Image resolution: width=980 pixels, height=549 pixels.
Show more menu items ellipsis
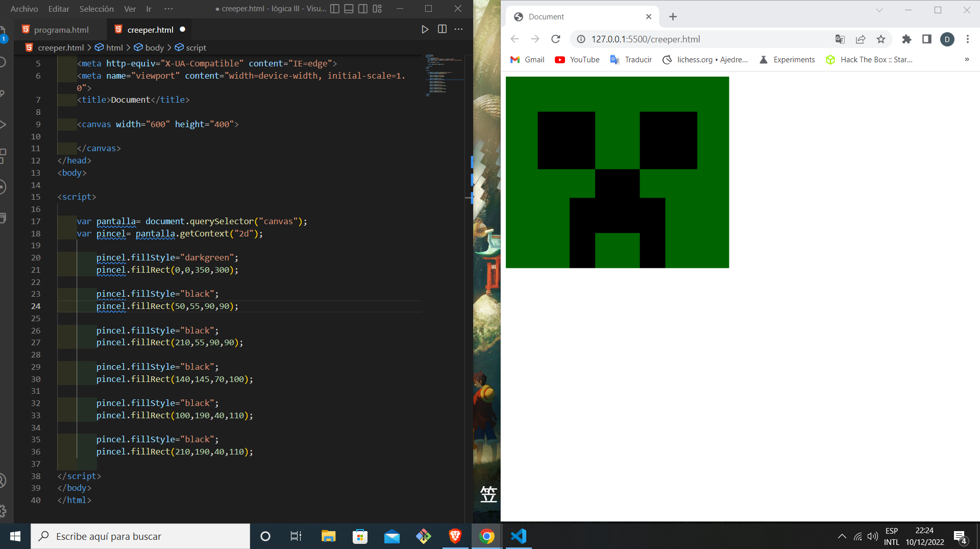tap(168, 9)
